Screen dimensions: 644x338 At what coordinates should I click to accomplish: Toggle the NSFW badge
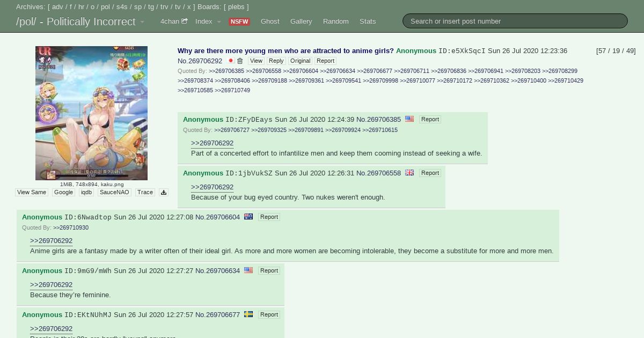(x=239, y=22)
